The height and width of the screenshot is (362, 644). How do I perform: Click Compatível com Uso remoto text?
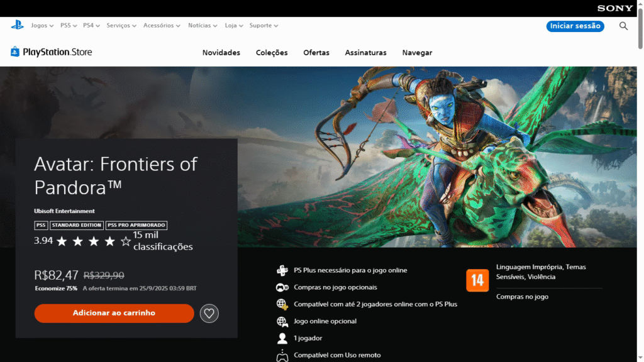pos(337,356)
